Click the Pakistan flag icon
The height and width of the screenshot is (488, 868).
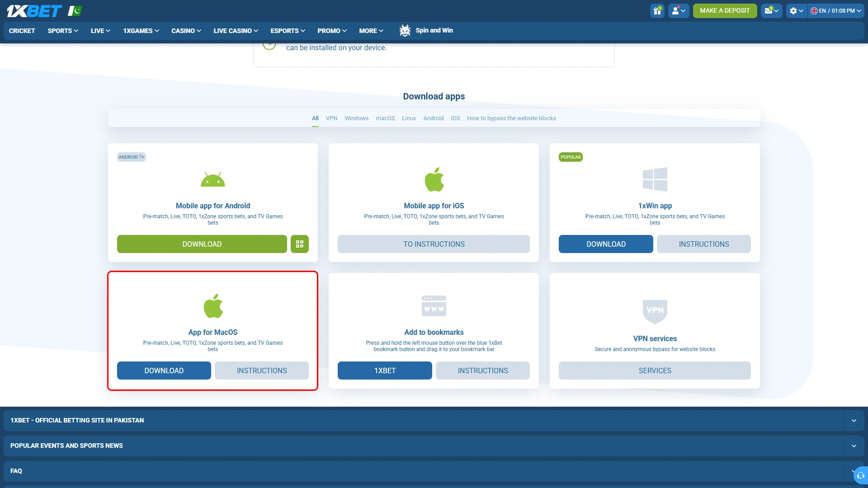[x=75, y=11]
